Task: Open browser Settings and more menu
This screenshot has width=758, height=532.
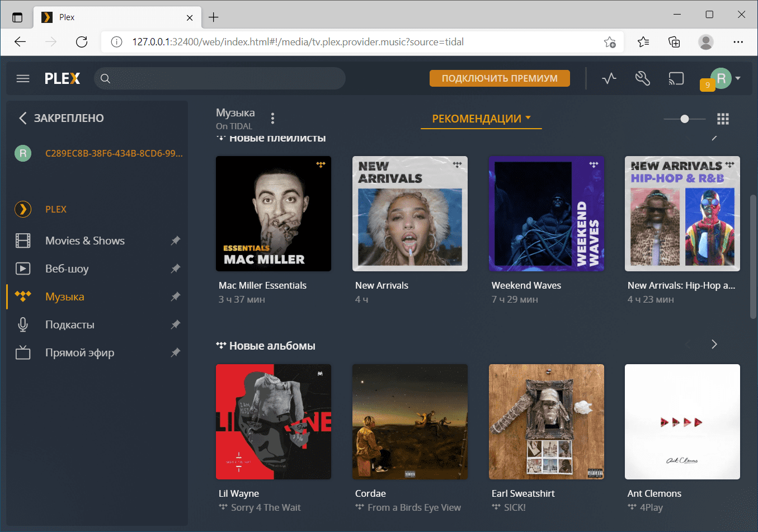Action: click(738, 42)
